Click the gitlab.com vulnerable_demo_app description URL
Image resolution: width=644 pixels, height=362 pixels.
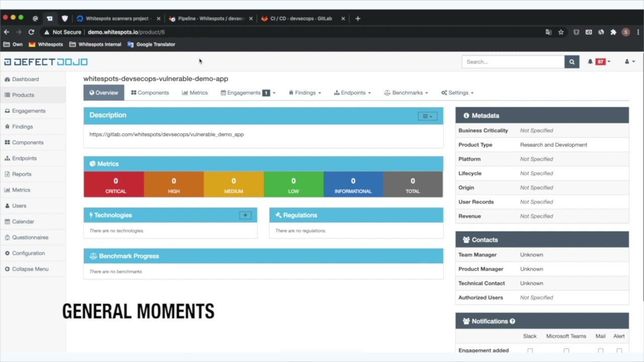(167, 135)
